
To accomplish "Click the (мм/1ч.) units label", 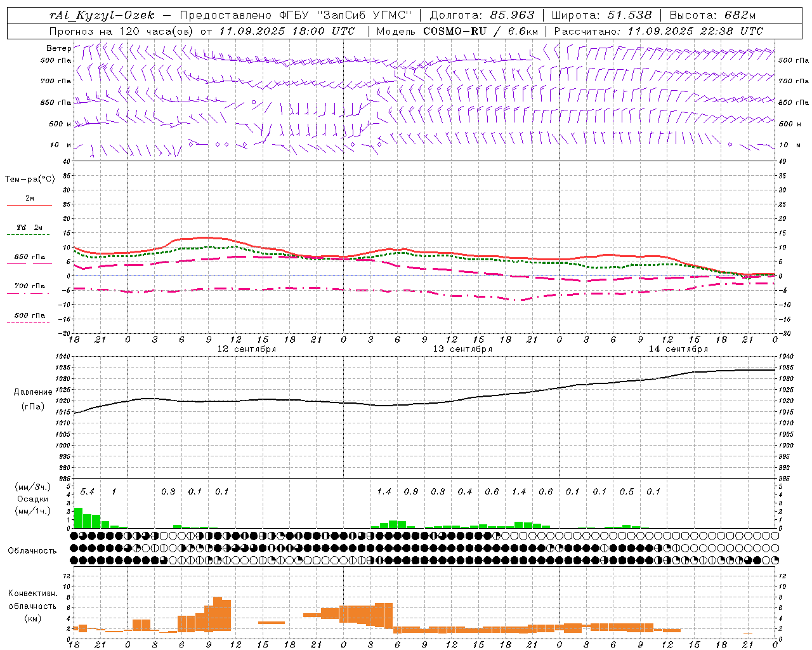I will pyautogui.click(x=33, y=511).
